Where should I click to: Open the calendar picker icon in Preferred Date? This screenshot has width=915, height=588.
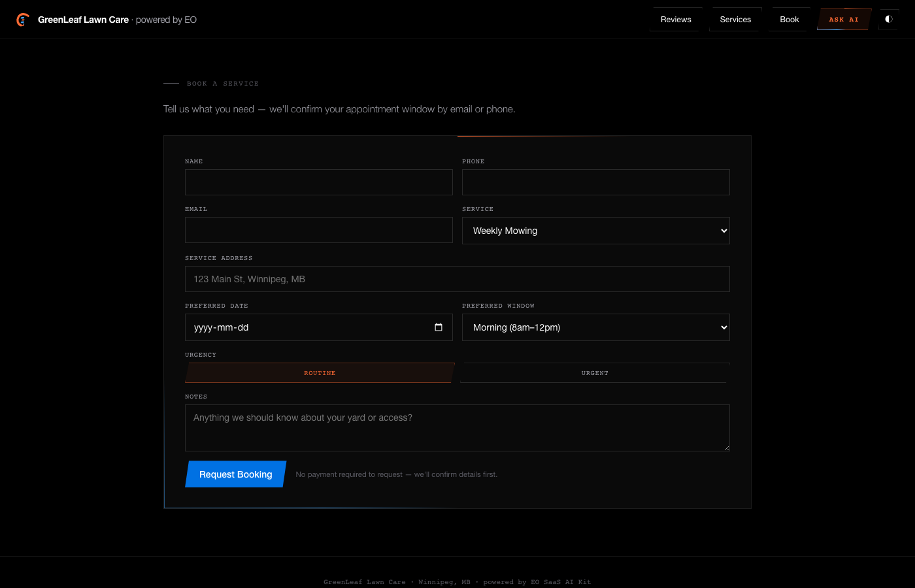(x=439, y=327)
